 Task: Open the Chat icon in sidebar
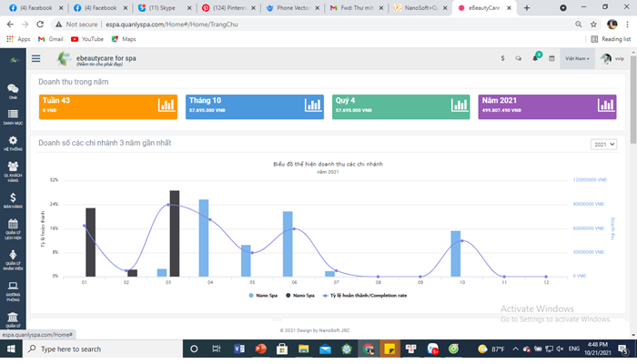coord(13,91)
